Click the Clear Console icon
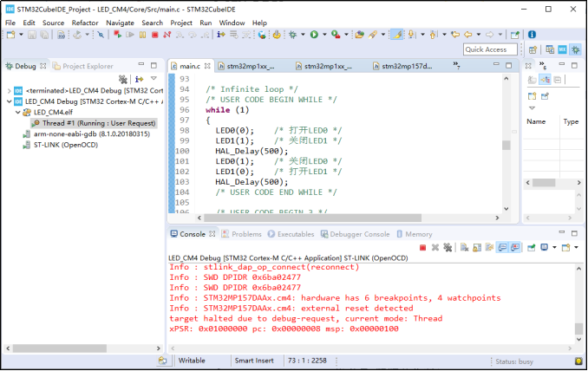 click(465, 248)
